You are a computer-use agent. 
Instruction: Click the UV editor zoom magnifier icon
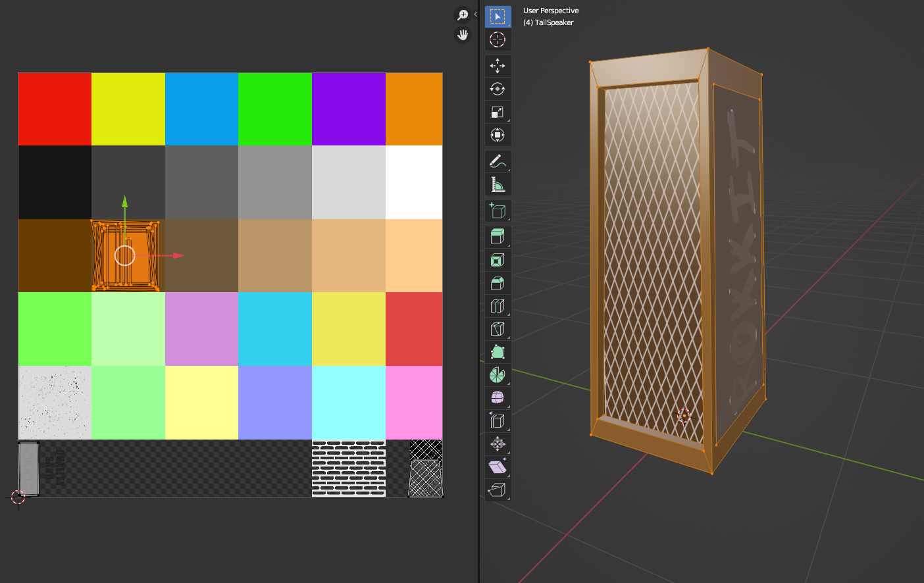[x=463, y=14]
